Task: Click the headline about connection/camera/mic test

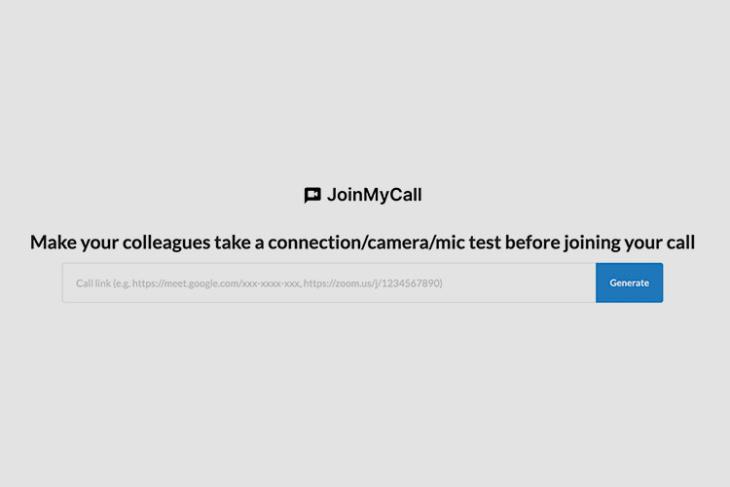Action: tap(362, 242)
